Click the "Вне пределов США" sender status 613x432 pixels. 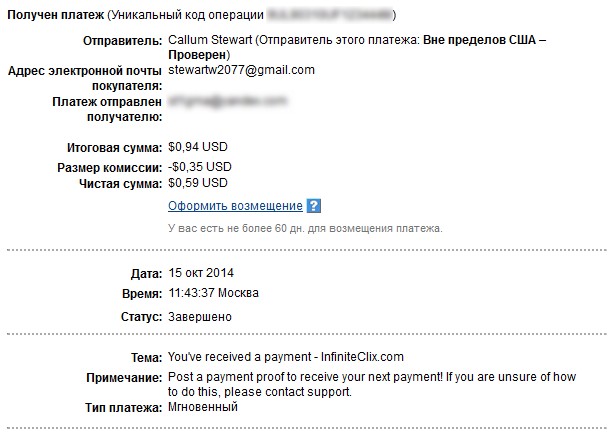(x=479, y=40)
